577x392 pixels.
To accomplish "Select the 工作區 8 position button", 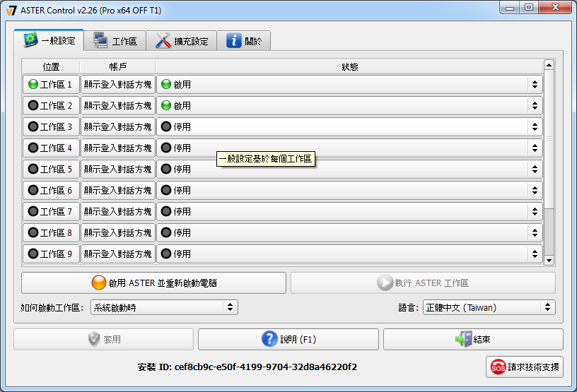I will tap(51, 233).
